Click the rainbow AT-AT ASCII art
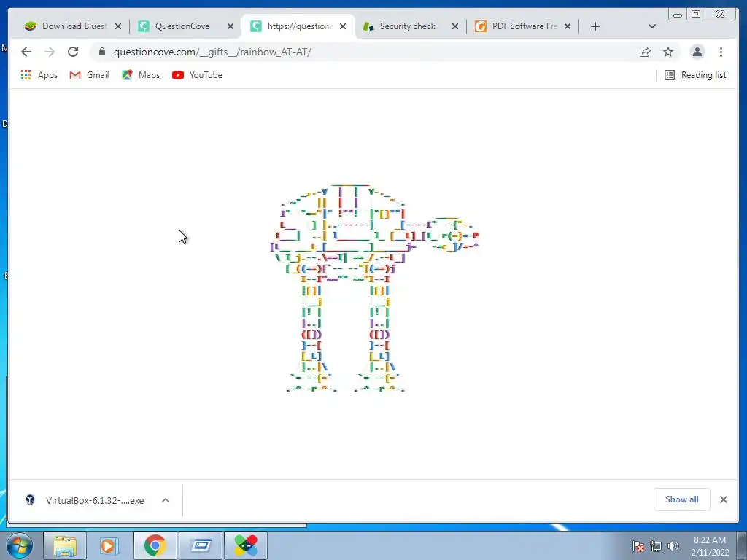 374,287
